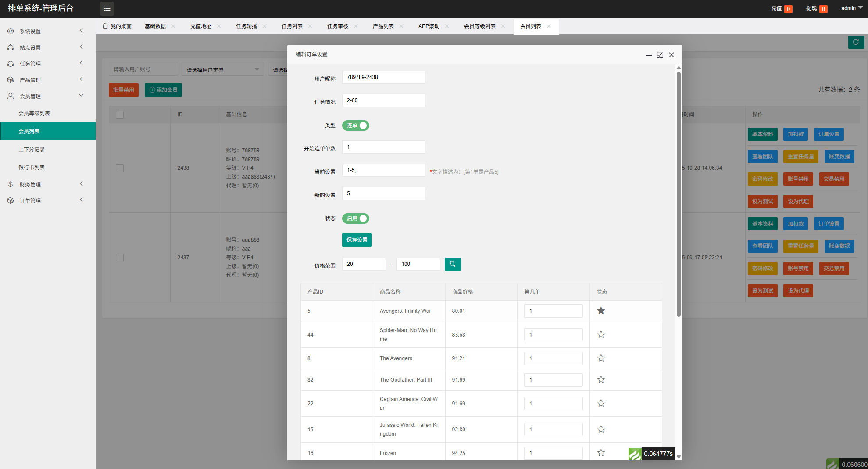Screen dimensions: 868x469
Task: Open the 请选择用户类型 dropdown
Action: click(222, 70)
